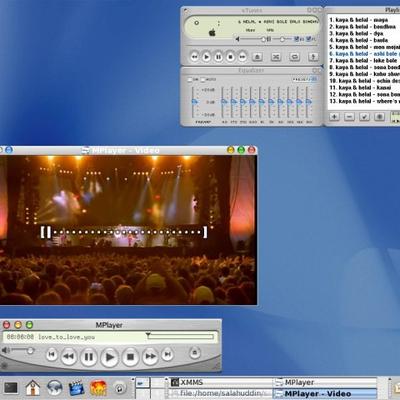Click the MPlayer video display area
Viewport: 400px width, 400px height.
point(128,230)
